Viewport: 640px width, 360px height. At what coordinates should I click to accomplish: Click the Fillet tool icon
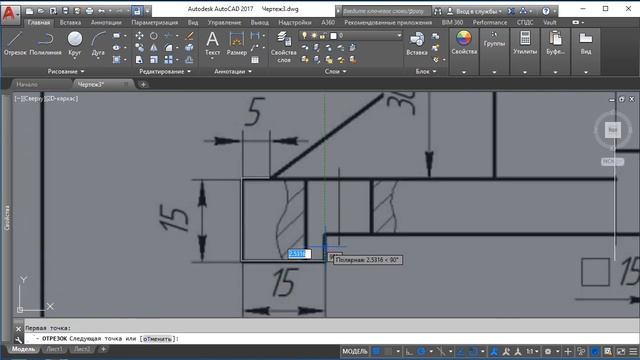168,48
